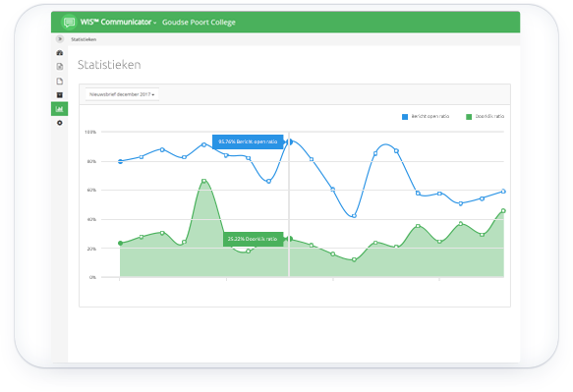Click the highlighted 25.22% green data point
This screenshot has height=392, width=573.
[290, 239]
